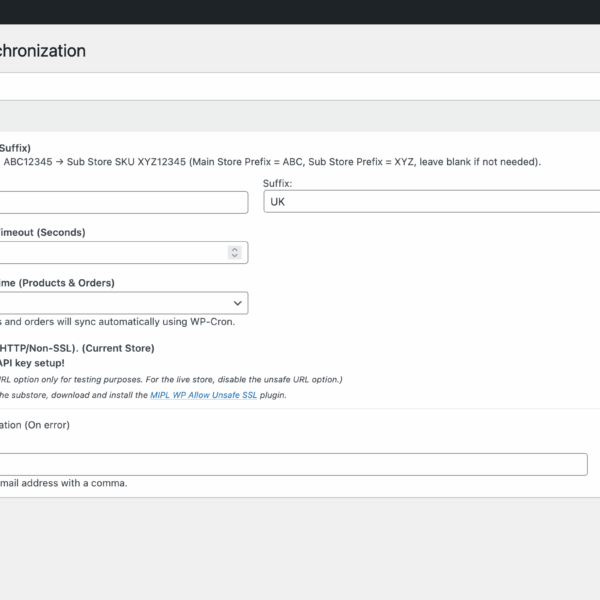Click the "chronization" page heading
600x600 pixels.
pos(43,51)
